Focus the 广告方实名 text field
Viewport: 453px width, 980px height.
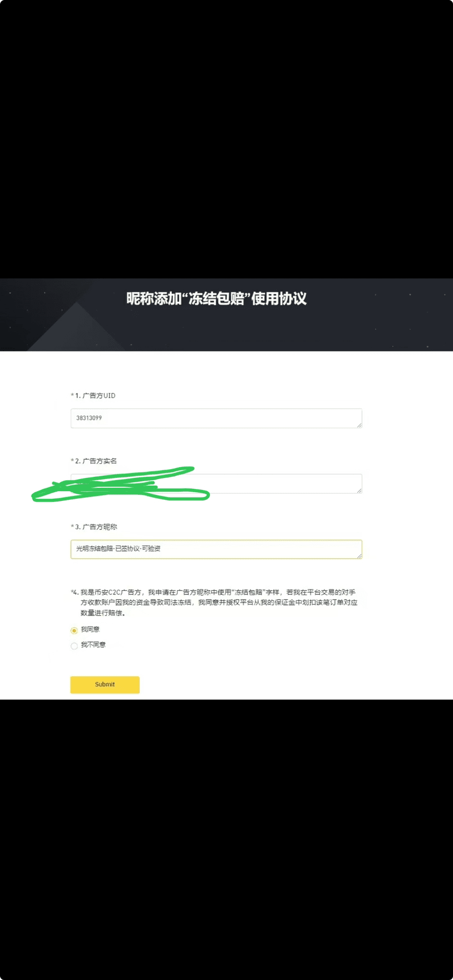216,483
